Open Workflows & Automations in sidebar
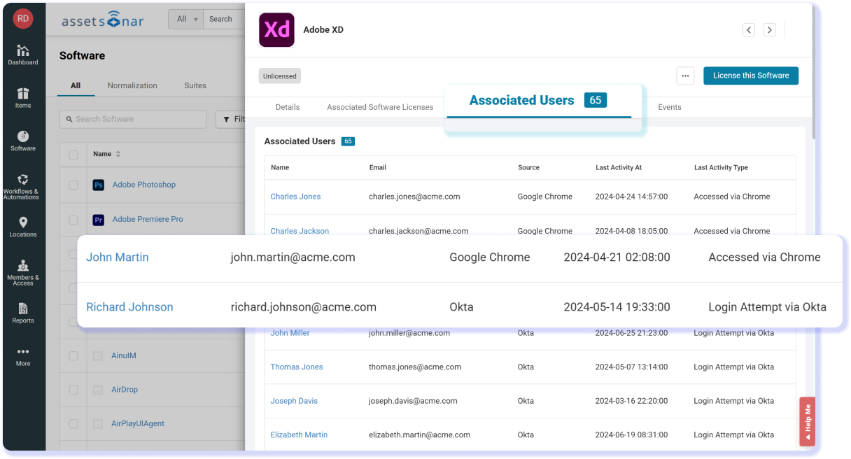851x459 pixels. point(22,187)
